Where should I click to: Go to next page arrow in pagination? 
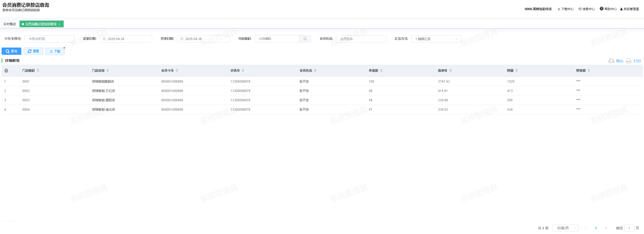pos(606,228)
